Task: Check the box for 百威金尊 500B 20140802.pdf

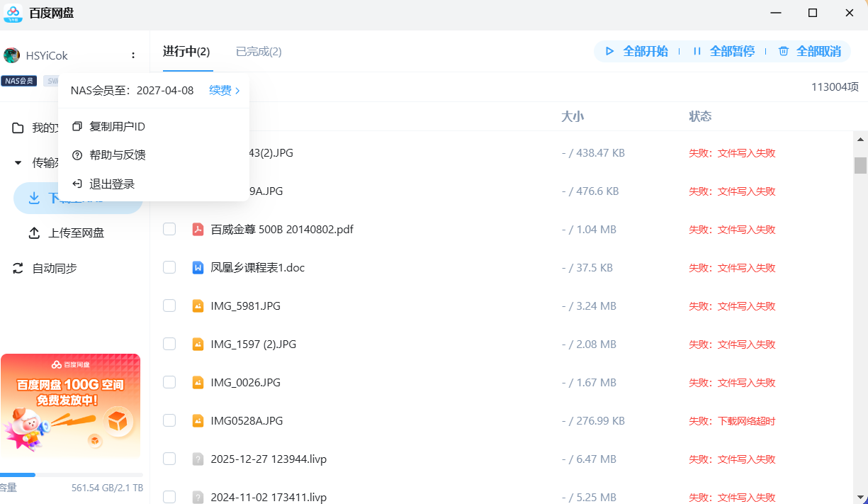Action: [169, 229]
